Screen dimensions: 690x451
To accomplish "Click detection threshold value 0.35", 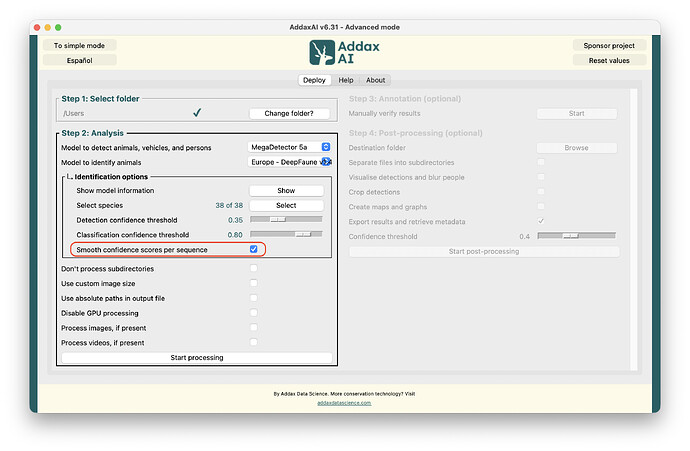I will (235, 220).
